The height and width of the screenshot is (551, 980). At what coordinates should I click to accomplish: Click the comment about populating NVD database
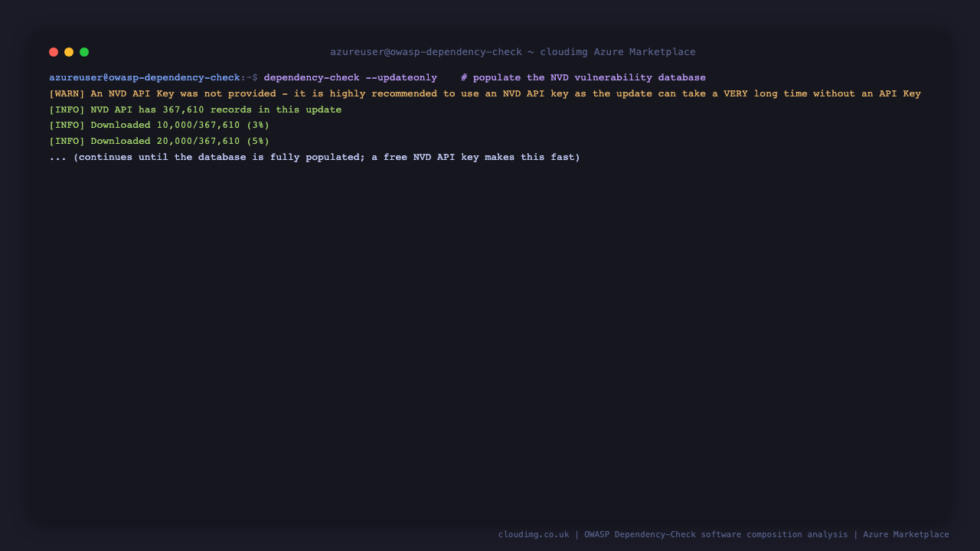click(583, 78)
